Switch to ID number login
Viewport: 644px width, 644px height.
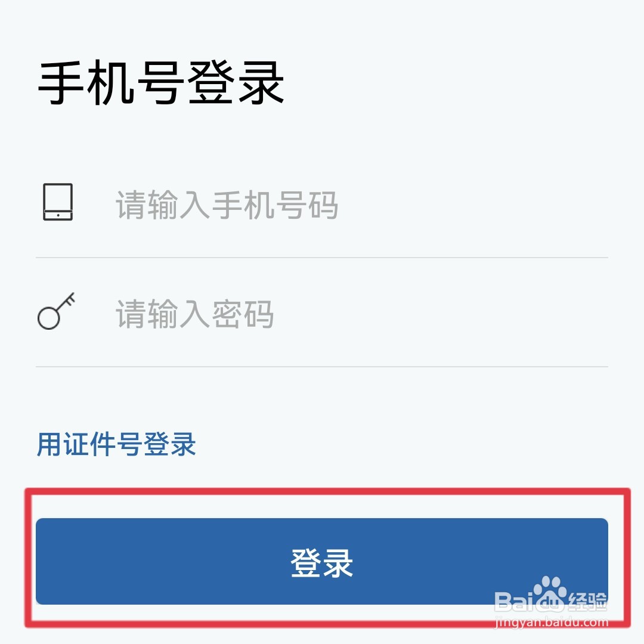[116, 444]
